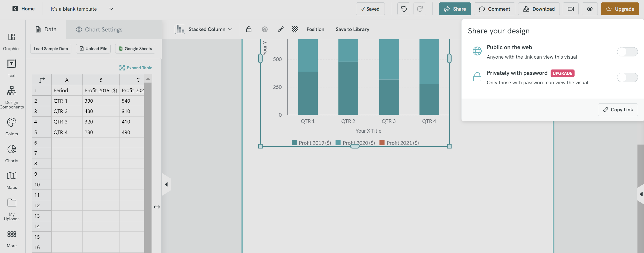
Task: Open the More sidebar menu
Action: pos(12,239)
